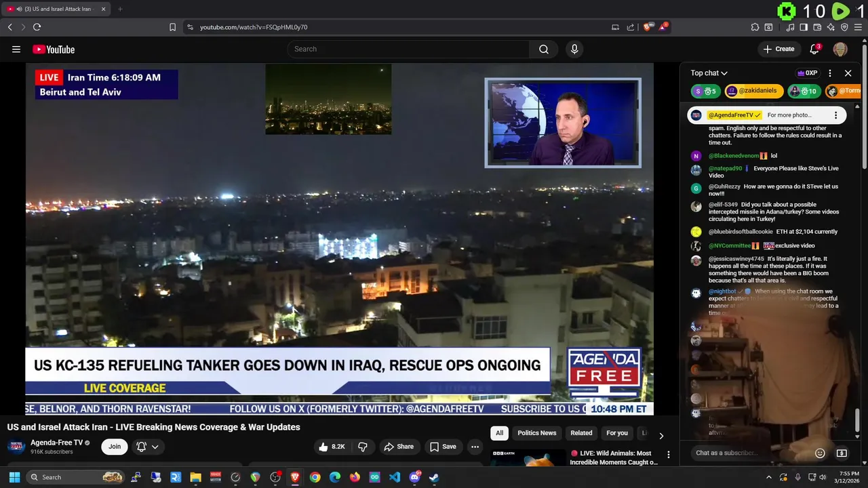The image size is (868, 488).
Task: Select the Related chip
Action: tap(581, 433)
